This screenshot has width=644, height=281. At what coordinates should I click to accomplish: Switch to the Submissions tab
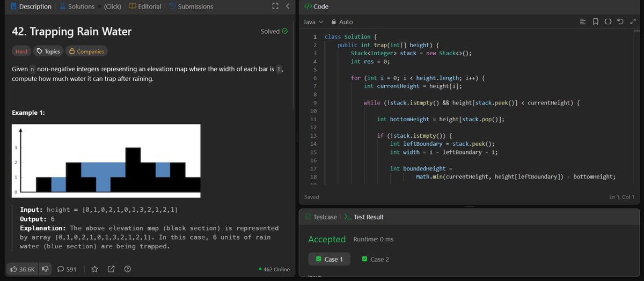pyautogui.click(x=191, y=6)
